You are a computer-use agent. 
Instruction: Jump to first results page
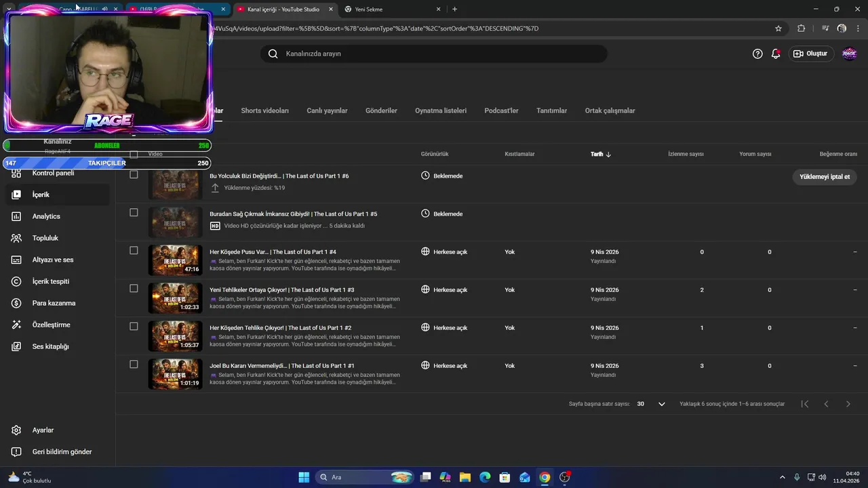tap(805, 404)
